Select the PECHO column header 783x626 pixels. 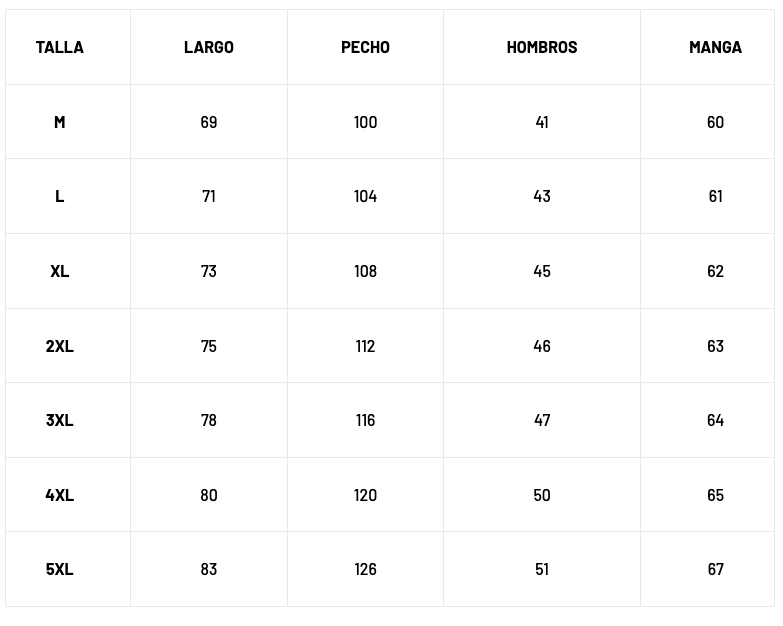click(x=365, y=47)
